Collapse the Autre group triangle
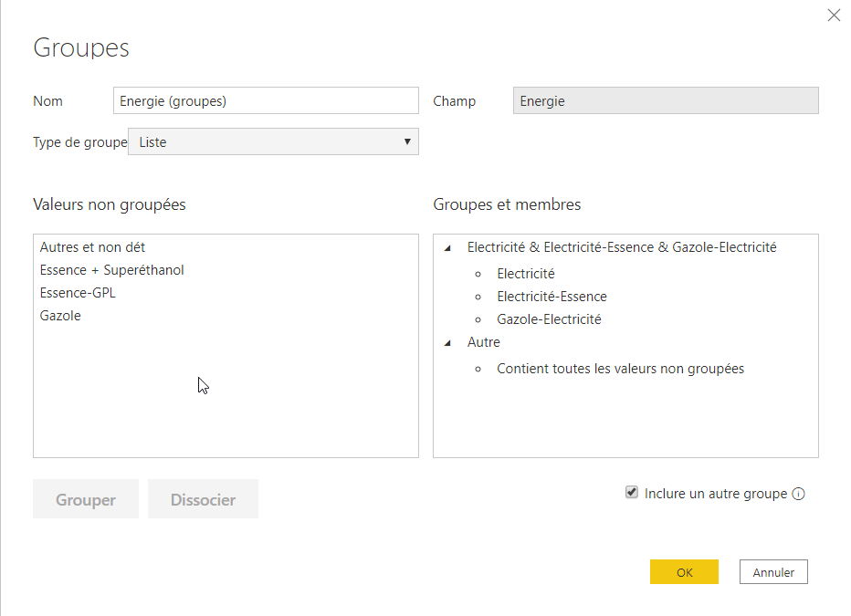Image resolution: width=851 pixels, height=616 pixels. point(447,343)
